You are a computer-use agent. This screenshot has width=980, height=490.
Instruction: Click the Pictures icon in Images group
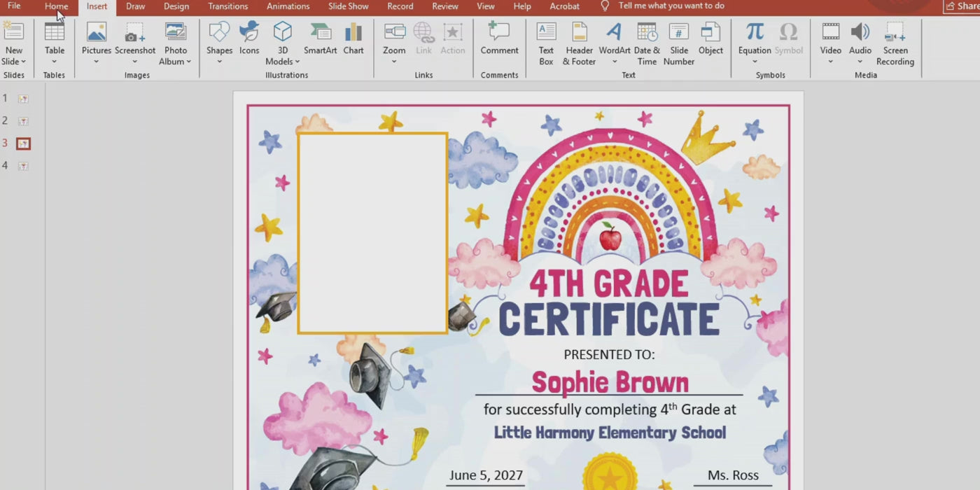pyautogui.click(x=97, y=32)
